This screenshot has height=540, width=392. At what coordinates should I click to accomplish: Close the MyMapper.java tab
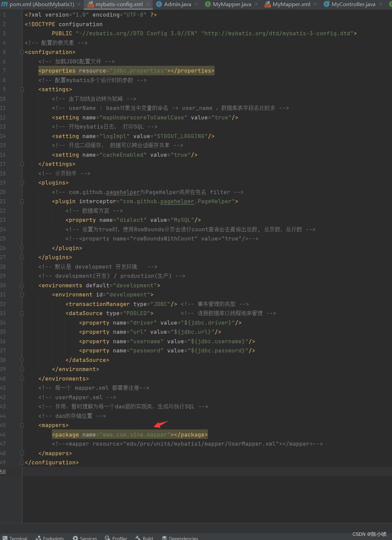256,4
